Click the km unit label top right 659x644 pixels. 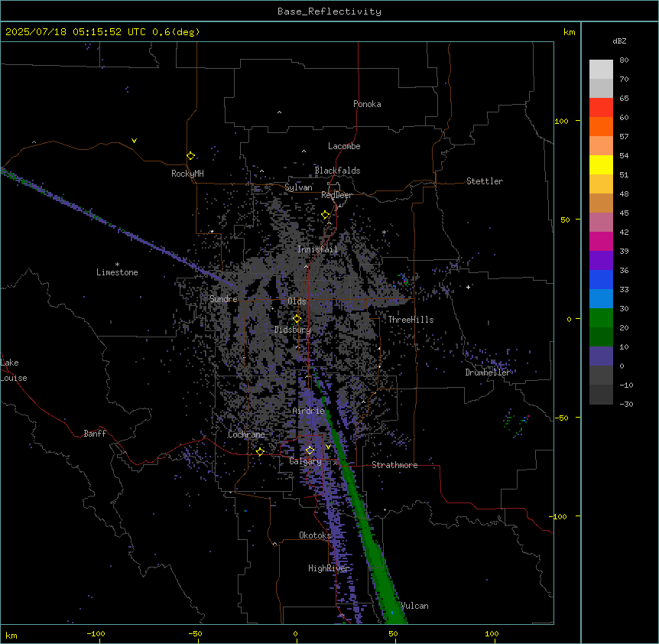point(570,32)
